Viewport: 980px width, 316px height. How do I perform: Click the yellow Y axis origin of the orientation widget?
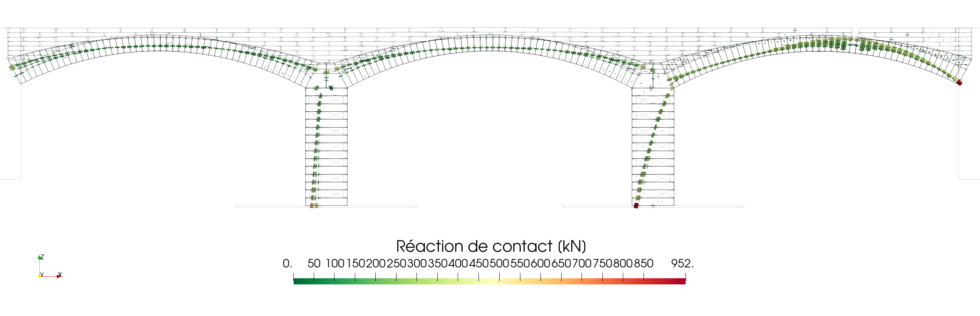[39, 276]
